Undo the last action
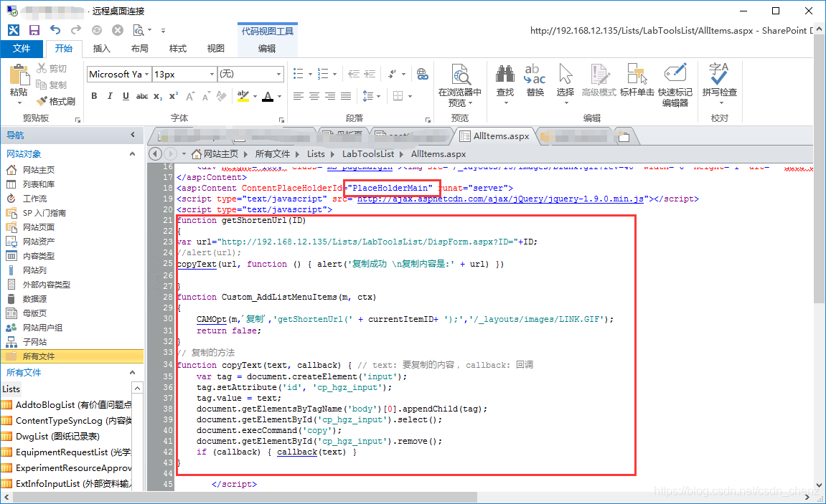826x504 pixels. pyautogui.click(x=55, y=30)
